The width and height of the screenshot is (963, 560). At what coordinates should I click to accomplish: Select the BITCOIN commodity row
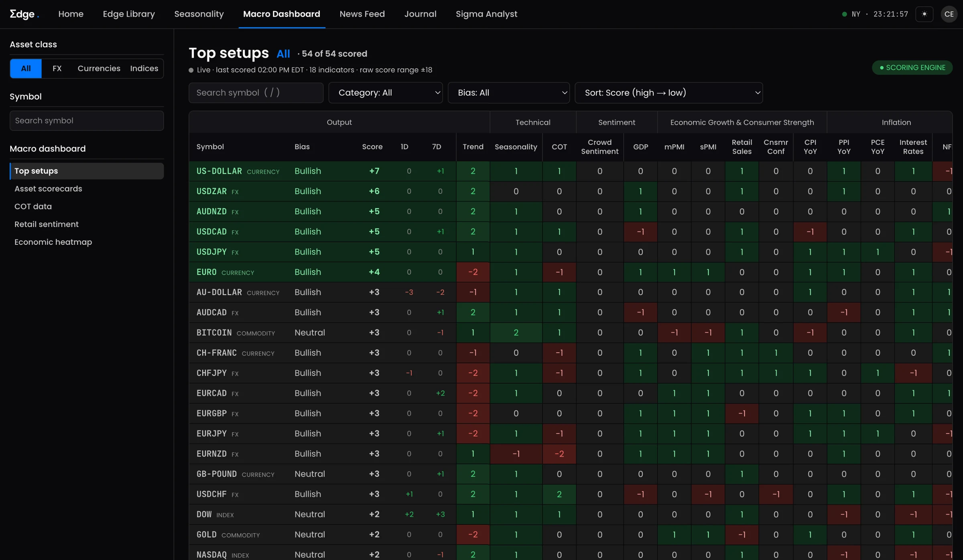(571, 333)
